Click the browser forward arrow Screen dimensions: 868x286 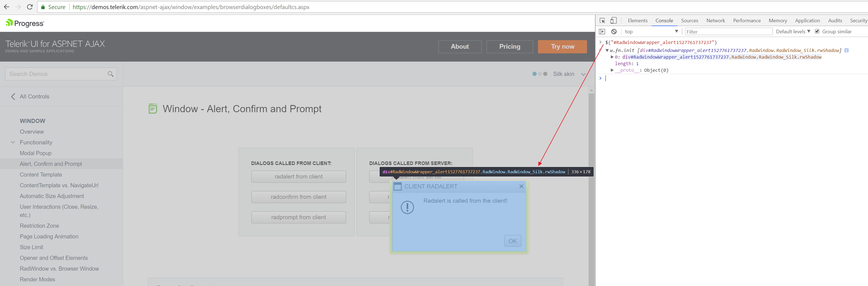(x=18, y=7)
